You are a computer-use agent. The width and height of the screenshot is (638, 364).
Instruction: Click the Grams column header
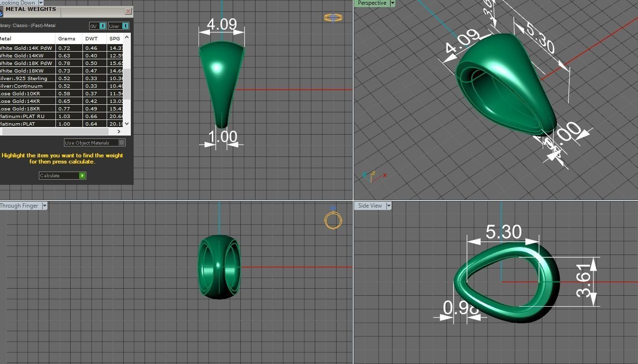click(69, 38)
